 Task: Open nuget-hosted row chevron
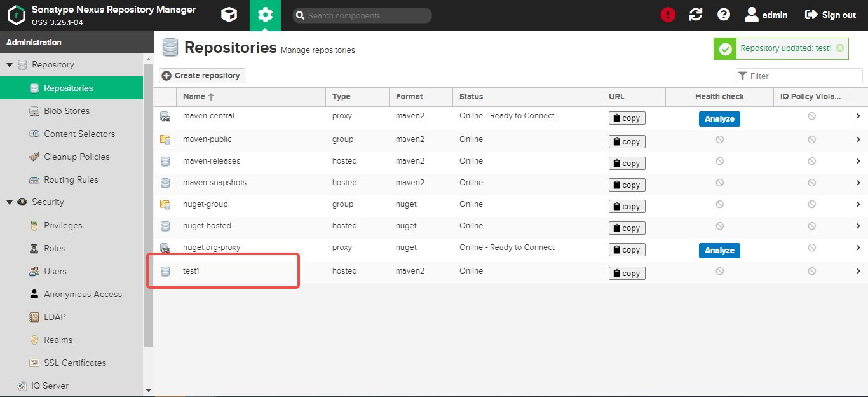(x=858, y=226)
